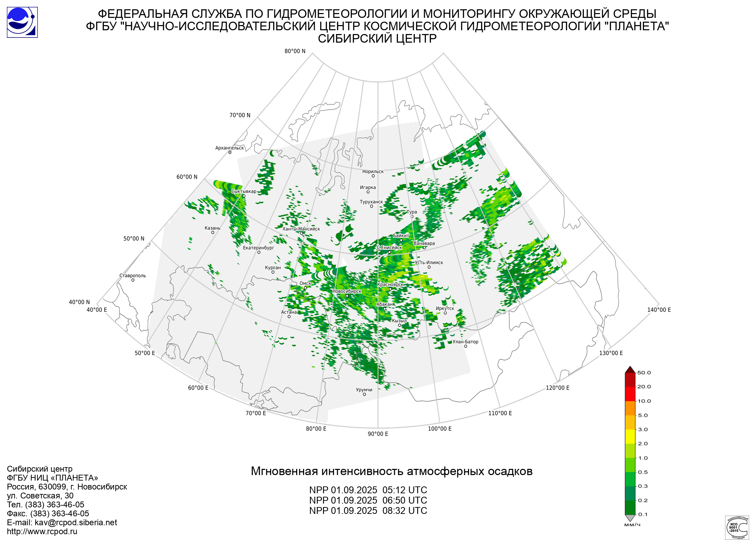Viewport: 756px width, 550px height.
Task: Click the yellow 2.0–3.0 band on the color scale
Action: pyautogui.click(x=630, y=437)
